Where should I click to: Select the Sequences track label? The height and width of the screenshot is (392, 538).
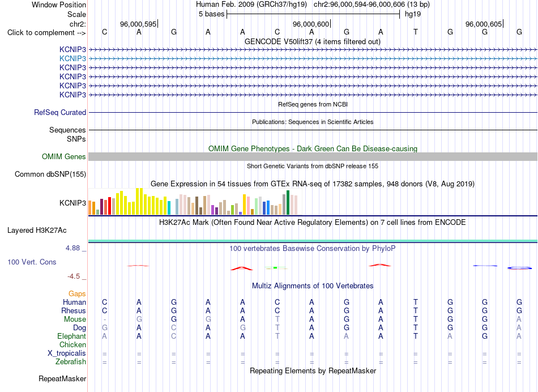[67, 130]
